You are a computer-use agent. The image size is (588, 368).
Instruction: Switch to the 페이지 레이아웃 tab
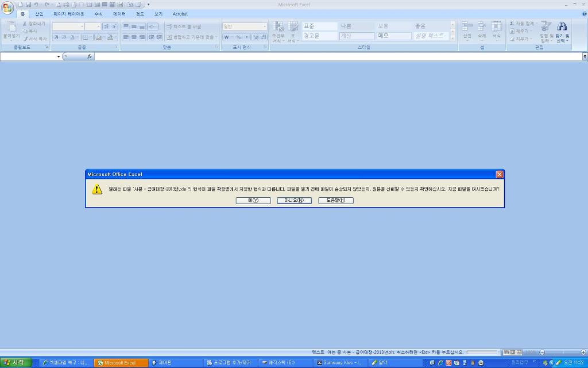(68, 14)
